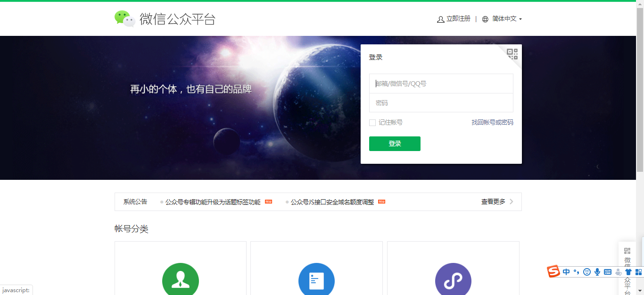The image size is (644, 295).
Task: Open the 简体中文 language dropdown
Action: click(x=507, y=19)
